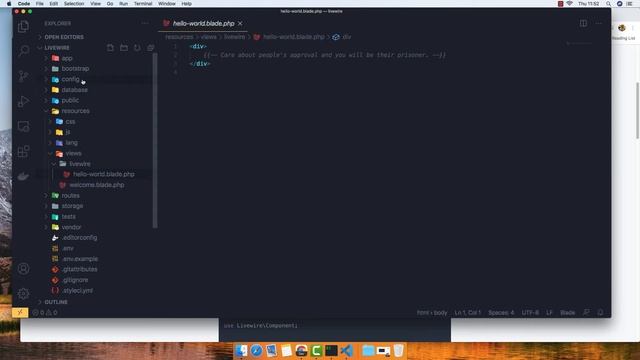This screenshot has height=360, width=640.
Task: Launch Safari from the Dock
Action: point(256,350)
